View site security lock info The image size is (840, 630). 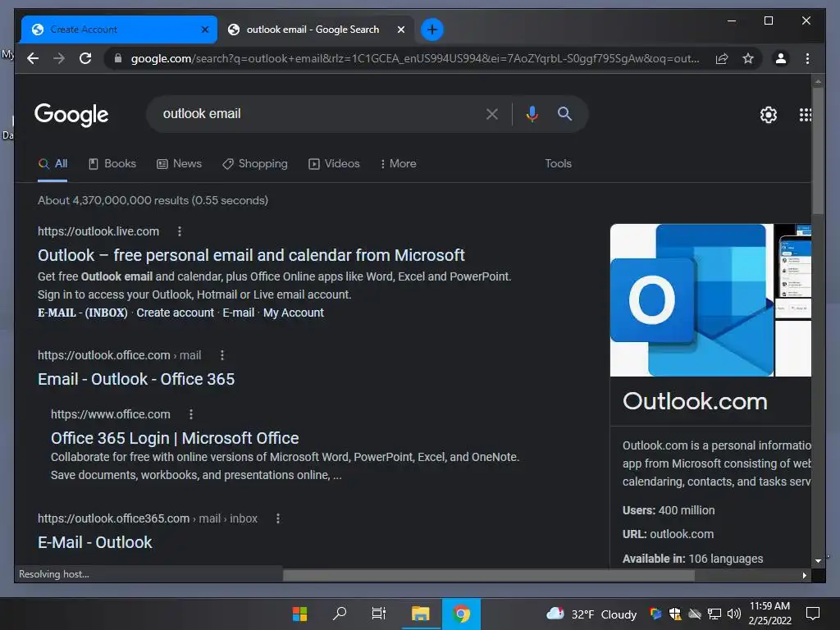(x=118, y=58)
